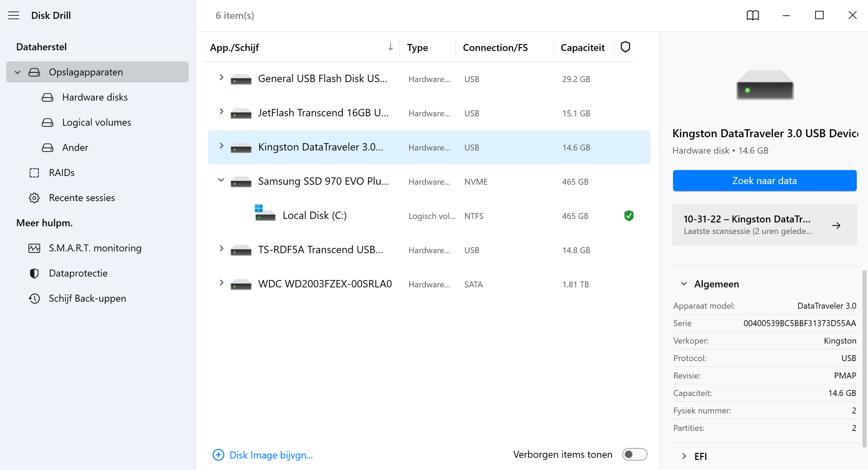
Task: Expand the EFI section
Action: coord(684,456)
